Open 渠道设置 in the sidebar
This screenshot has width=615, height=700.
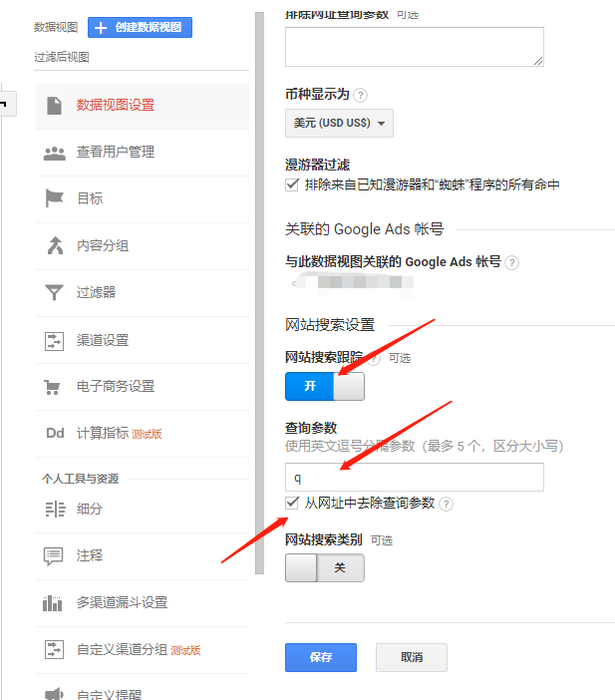pos(142,340)
